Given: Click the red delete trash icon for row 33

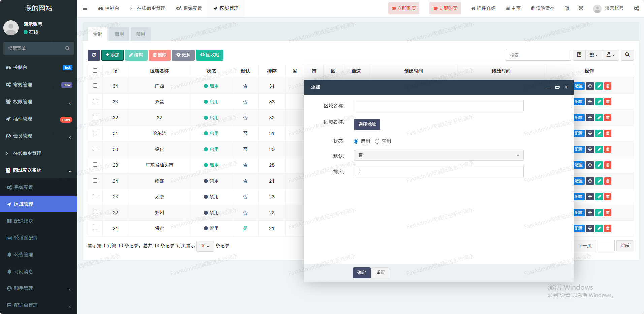Looking at the screenshot, I should (x=608, y=102).
